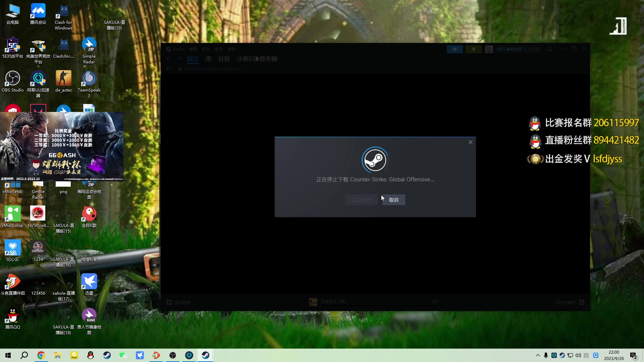Select de_aztec desktop icon
Screen dimensions: 644x362
tap(63, 81)
